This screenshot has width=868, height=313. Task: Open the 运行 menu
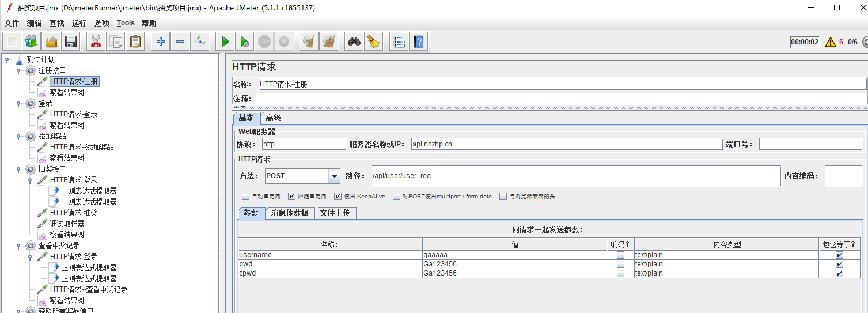pyautogui.click(x=79, y=23)
